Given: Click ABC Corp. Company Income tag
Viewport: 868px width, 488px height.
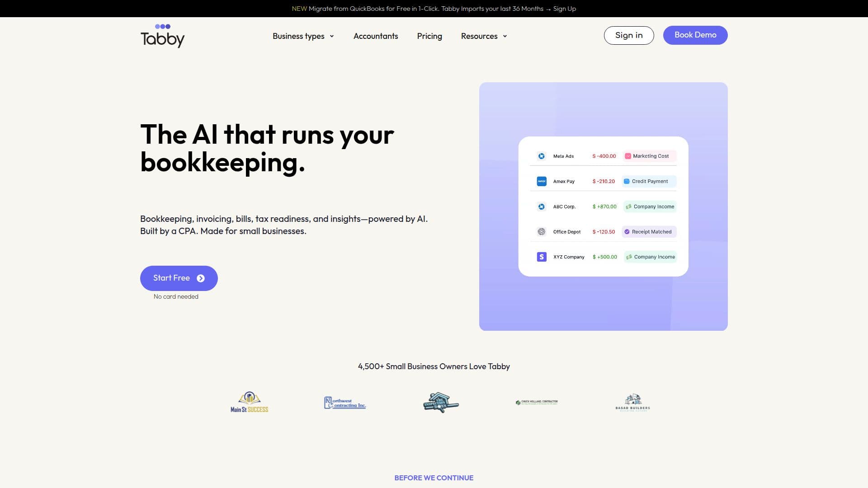Looking at the screenshot, I should tap(650, 206).
